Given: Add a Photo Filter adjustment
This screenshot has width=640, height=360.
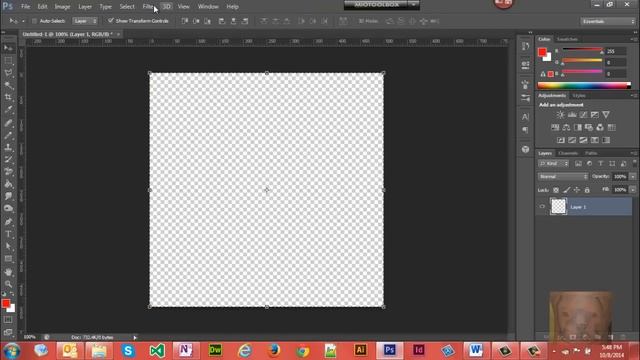Looking at the screenshot, I should click(x=589, y=128).
